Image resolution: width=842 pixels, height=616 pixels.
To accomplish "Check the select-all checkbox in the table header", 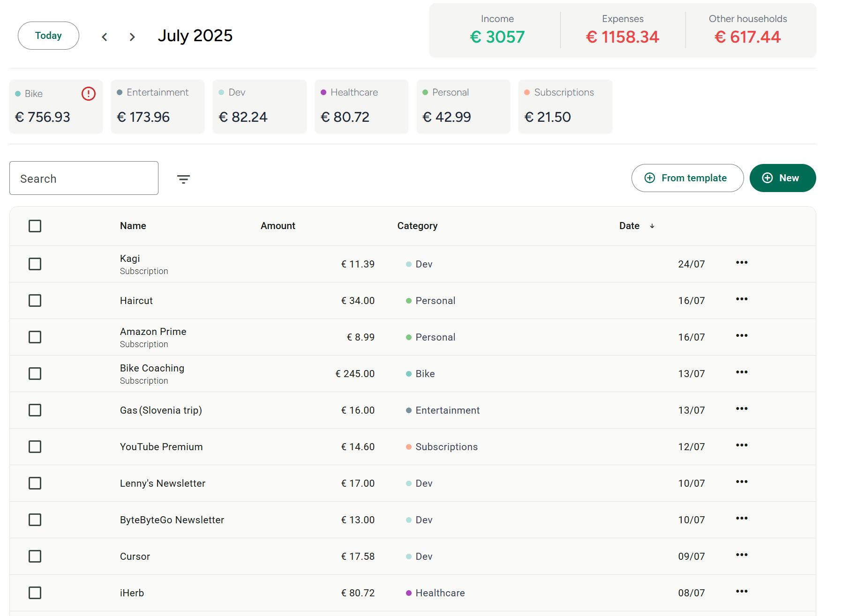I will click(x=35, y=226).
